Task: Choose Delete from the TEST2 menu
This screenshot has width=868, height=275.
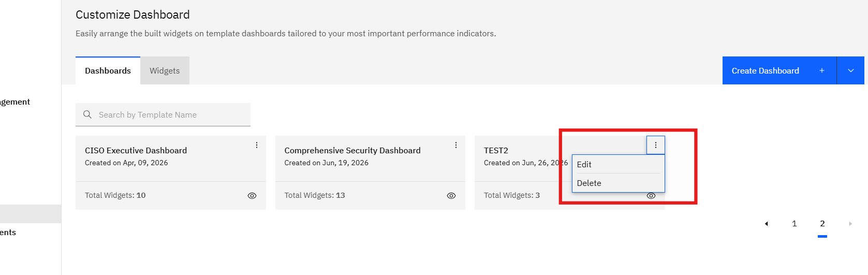Action: click(x=619, y=183)
